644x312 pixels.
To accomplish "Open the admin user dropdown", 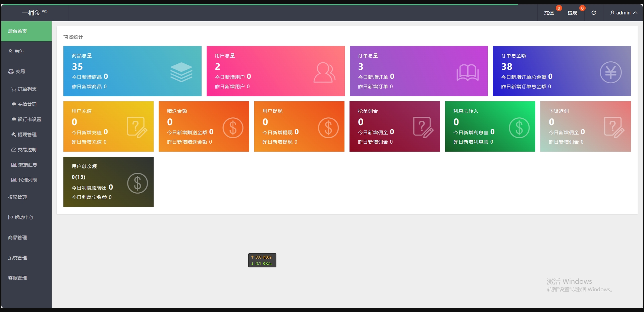I will [x=624, y=13].
